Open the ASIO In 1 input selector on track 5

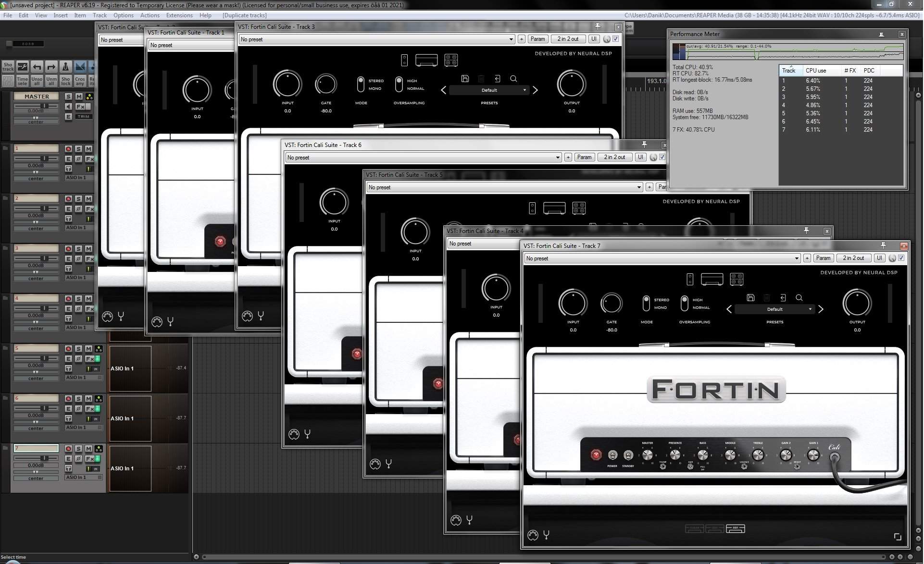(x=84, y=378)
